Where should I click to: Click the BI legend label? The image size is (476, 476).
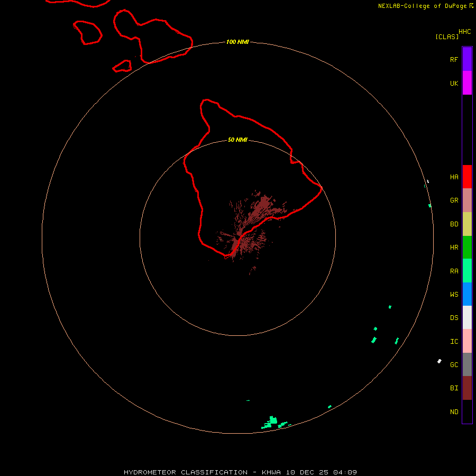[454, 388]
